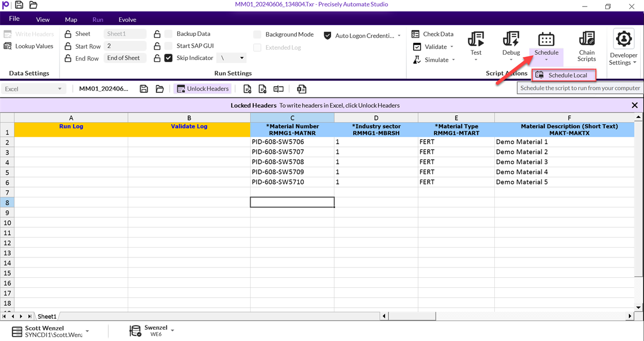Click the open folder icon beside MM01_202406 name

point(159,89)
